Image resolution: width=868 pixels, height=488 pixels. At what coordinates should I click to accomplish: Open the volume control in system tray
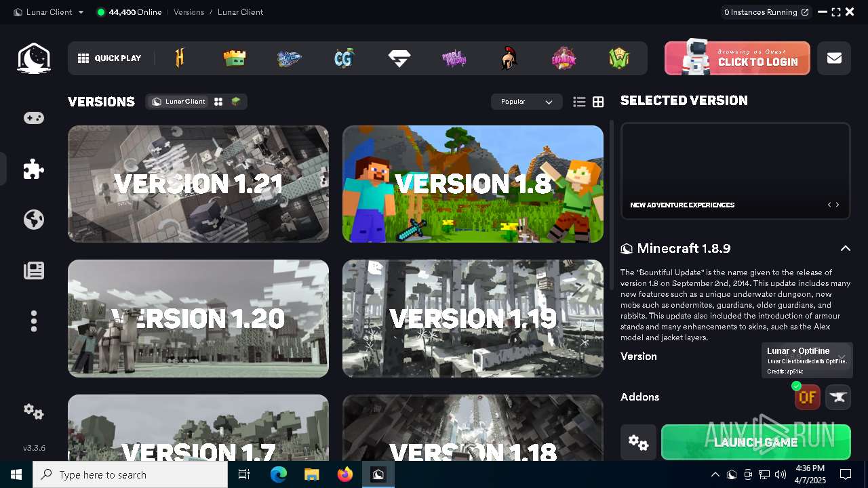click(x=781, y=474)
